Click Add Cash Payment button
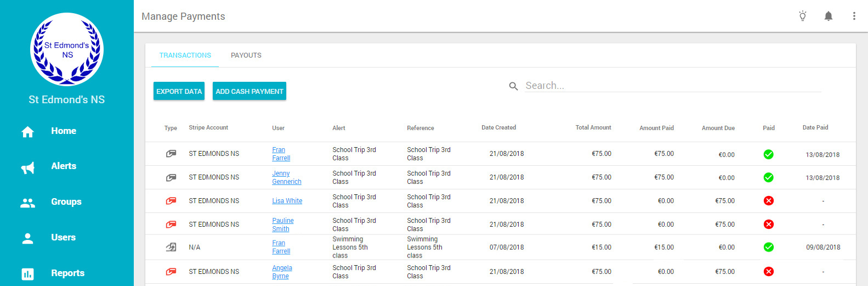Viewport: 868px width, 286px height. click(x=249, y=91)
